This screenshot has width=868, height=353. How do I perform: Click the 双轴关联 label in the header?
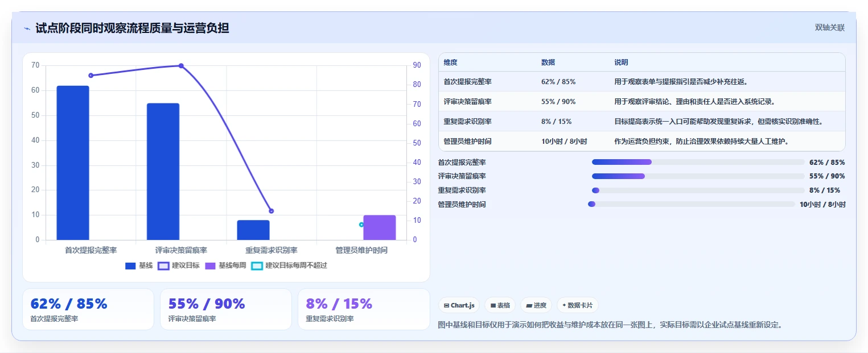(x=829, y=27)
